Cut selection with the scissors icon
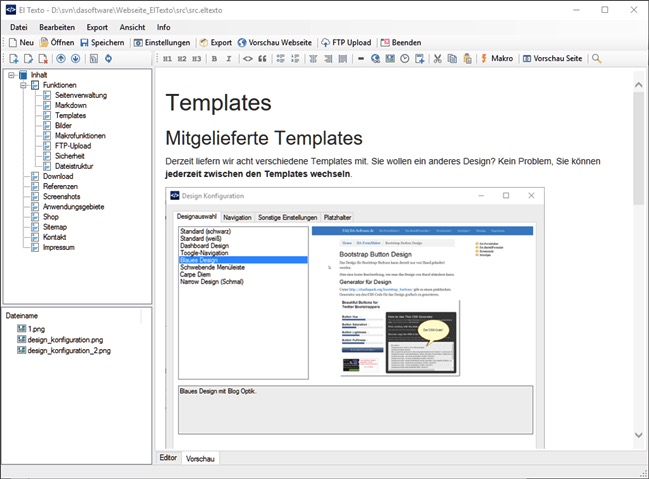The image size is (649, 479). 437,59
